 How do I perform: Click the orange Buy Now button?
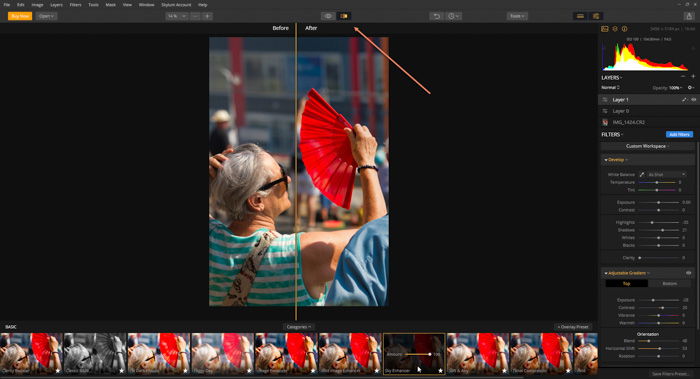20,16
